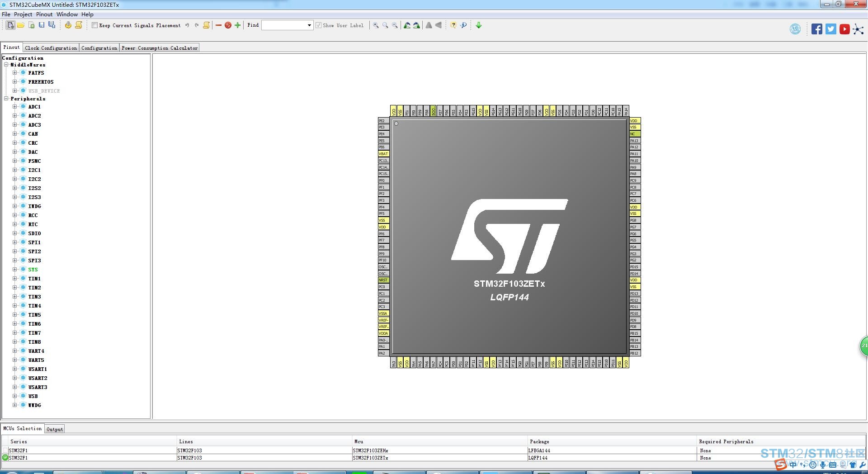This screenshot has width=868, height=474.
Task: Open the File menu
Action: click(x=6, y=14)
